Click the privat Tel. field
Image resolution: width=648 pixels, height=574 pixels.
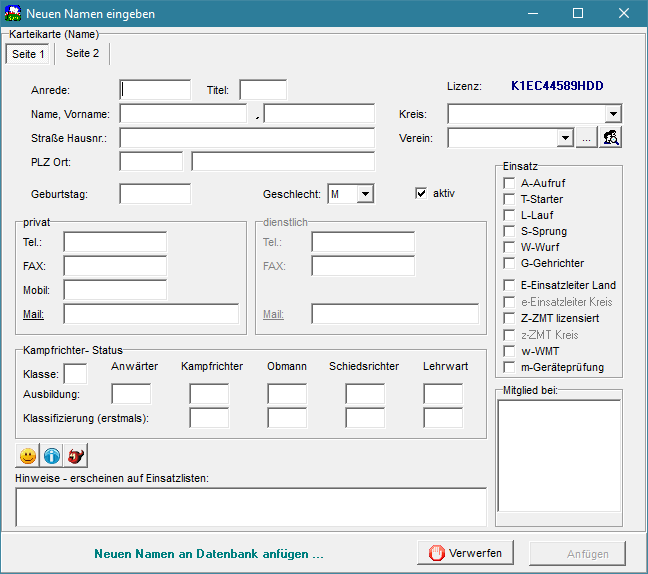click(x=115, y=242)
